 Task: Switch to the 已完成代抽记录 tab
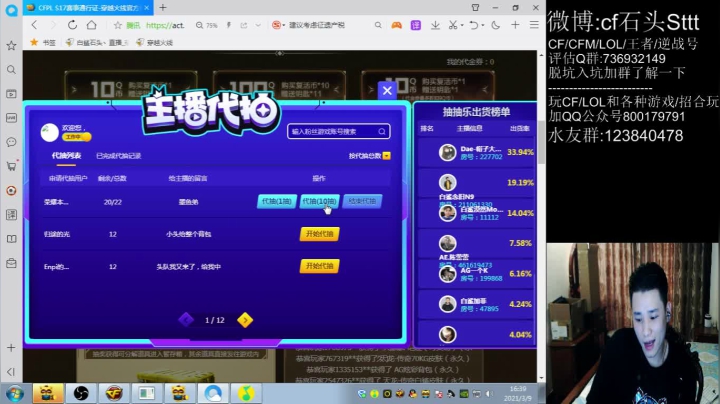(x=118, y=156)
